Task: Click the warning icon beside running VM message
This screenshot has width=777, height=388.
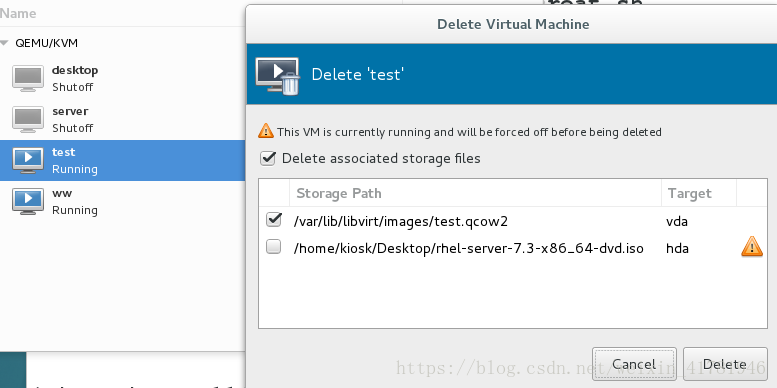Action: 266,131
